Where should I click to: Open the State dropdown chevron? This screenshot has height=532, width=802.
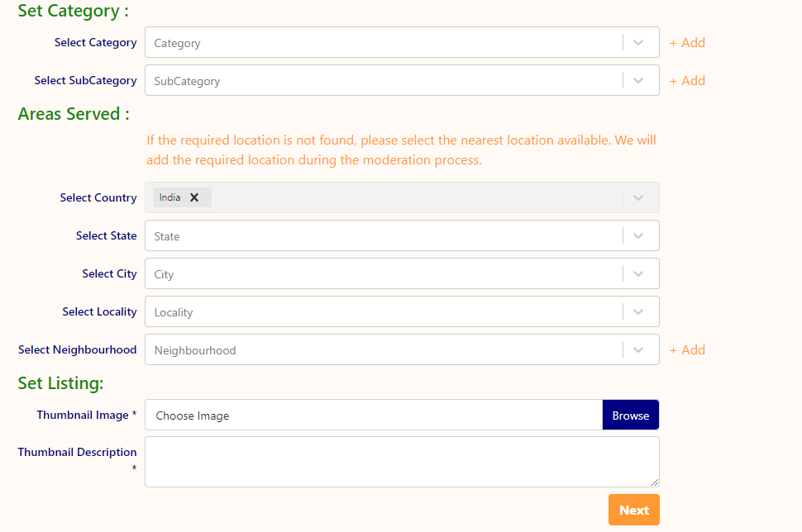(638, 236)
